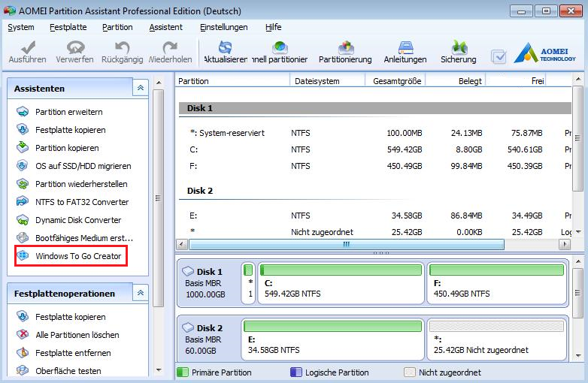This screenshot has height=383, width=588.
Task: Click the Alle Partitionen löschen icon
Action: point(23,334)
